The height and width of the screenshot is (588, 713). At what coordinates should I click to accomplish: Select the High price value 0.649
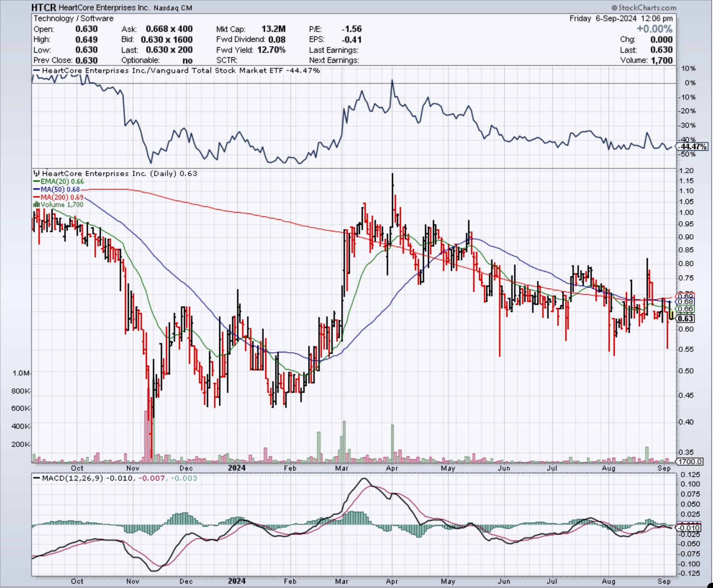tap(86, 39)
